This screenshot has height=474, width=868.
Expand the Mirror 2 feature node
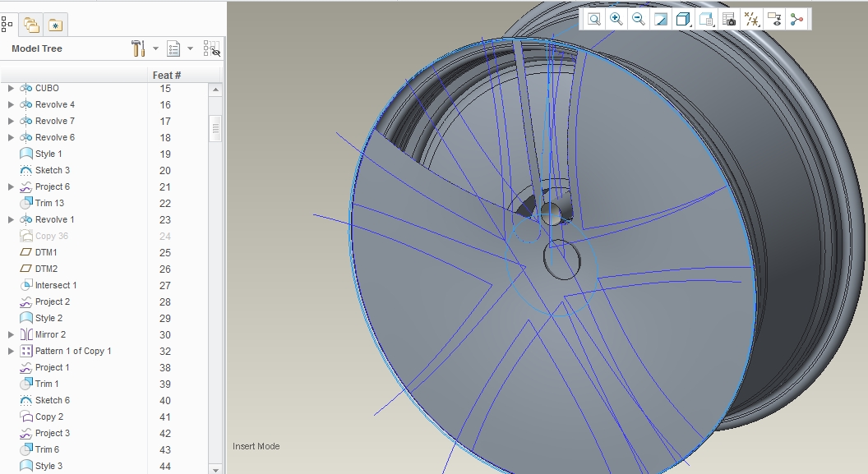coord(11,334)
